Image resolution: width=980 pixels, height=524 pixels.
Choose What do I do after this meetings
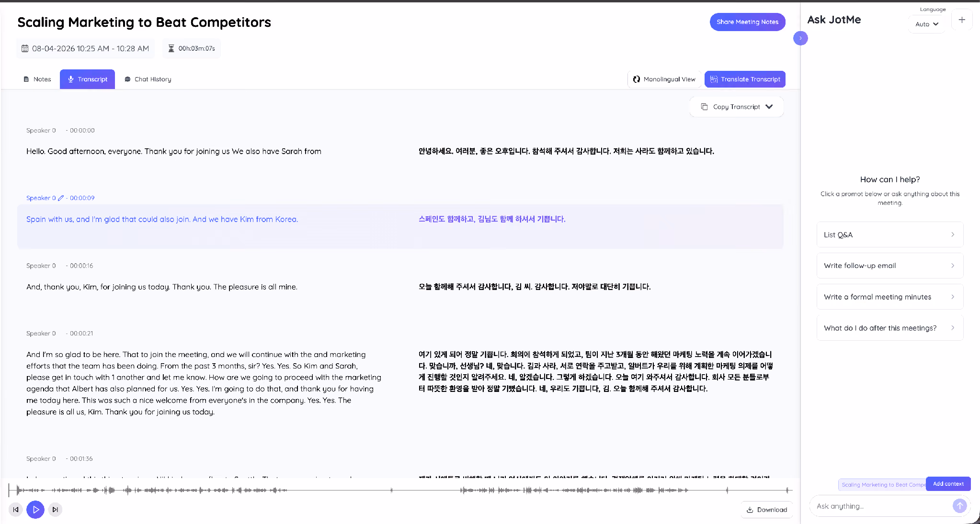(890, 328)
